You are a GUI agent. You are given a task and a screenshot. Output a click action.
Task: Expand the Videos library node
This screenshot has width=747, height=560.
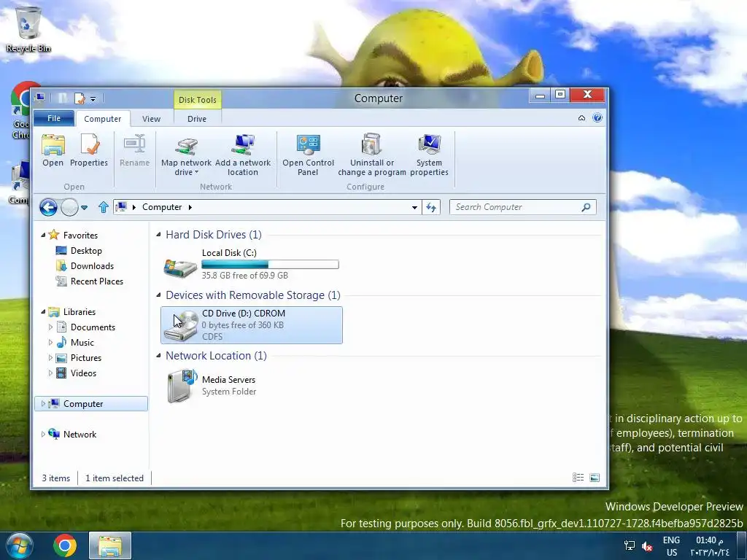coord(50,373)
